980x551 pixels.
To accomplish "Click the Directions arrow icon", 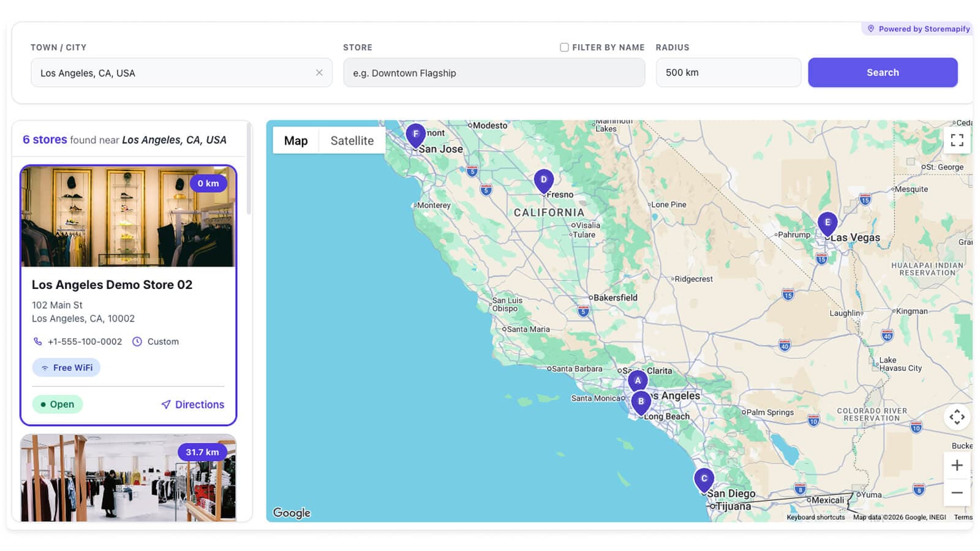I will (x=165, y=404).
